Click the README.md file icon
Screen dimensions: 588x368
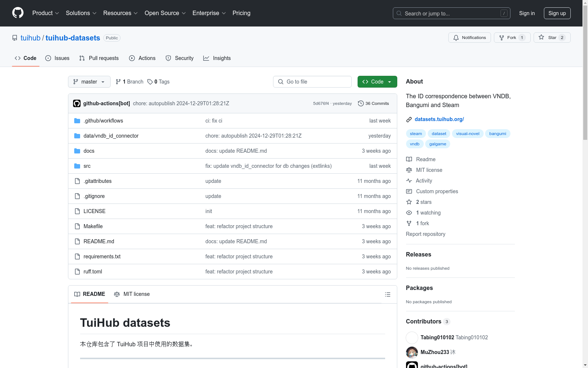(x=77, y=241)
